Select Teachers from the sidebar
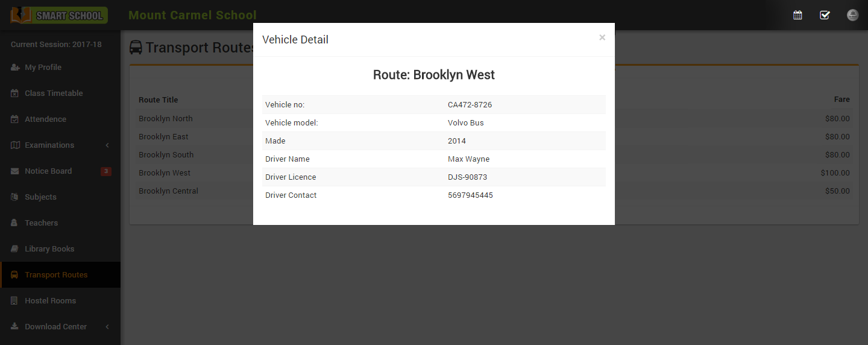868x345 pixels. [41, 223]
